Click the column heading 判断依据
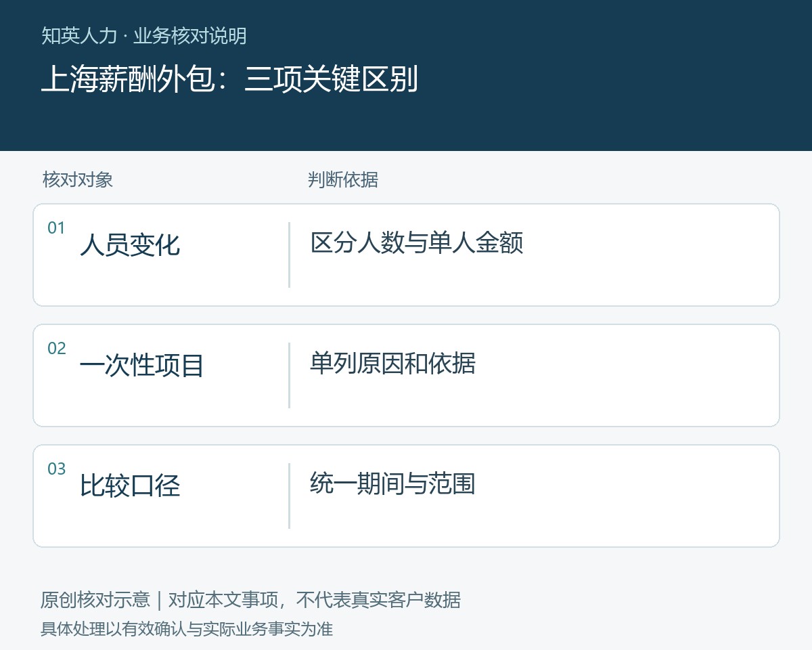Image resolution: width=812 pixels, height=650 pixels. click(x=342, y=179)
